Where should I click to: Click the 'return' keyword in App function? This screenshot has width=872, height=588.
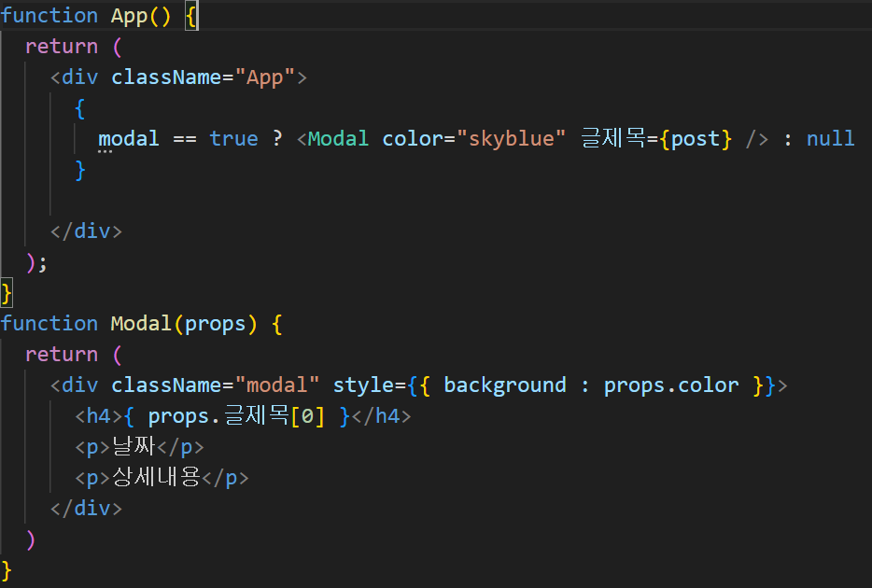coord(62,47)
